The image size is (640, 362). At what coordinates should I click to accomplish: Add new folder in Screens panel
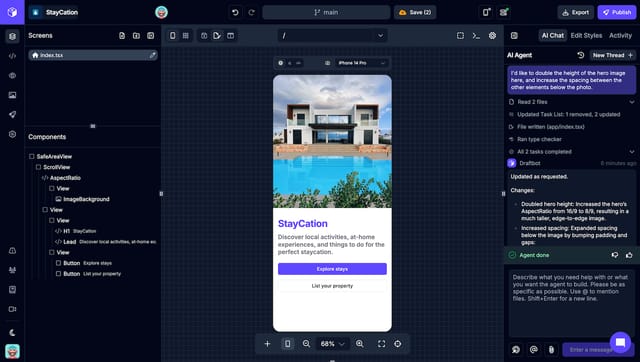click(136, 36)
